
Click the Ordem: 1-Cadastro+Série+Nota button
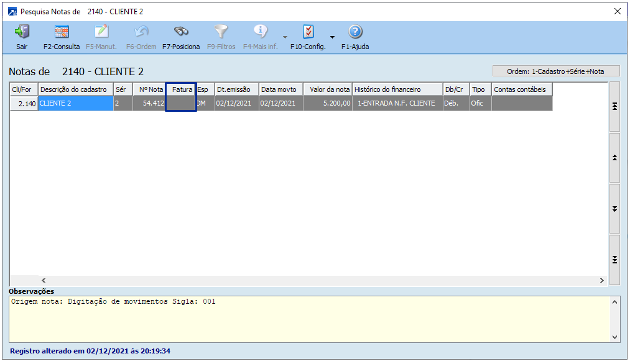(555, 71)
